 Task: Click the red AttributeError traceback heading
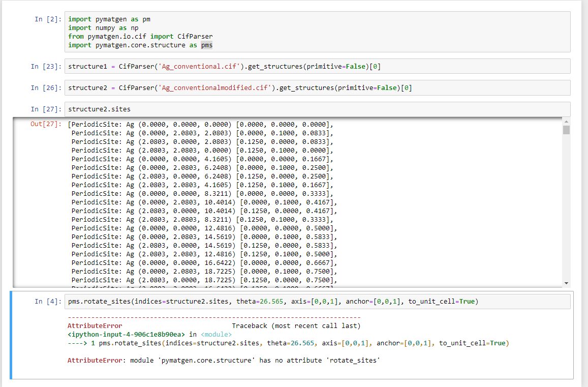click(95, 326)
